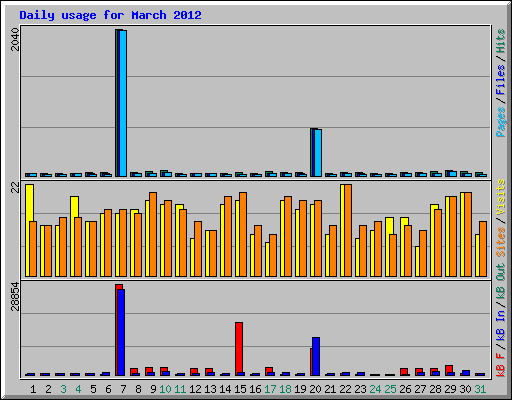512x400 pixels.
Task: Click the orange sites bar for day 15
Action: pos(243,234)
